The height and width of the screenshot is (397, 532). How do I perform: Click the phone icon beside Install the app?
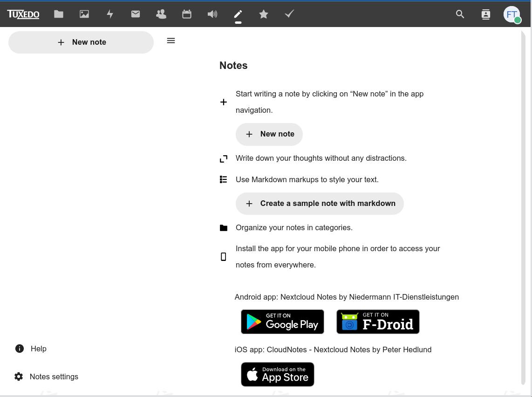tap(223, 257)
